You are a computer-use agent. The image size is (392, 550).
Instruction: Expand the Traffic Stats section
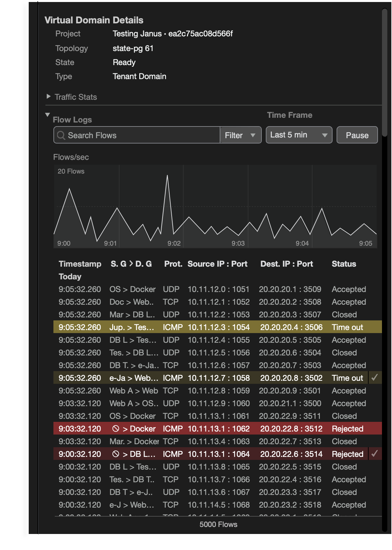pyautogui.click(x=49, y=97)
